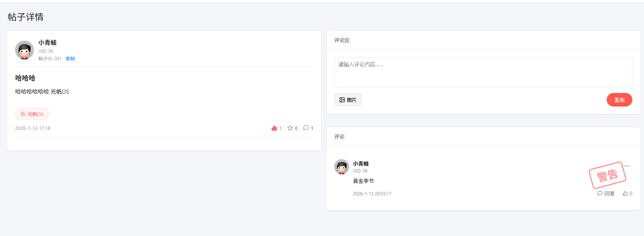Focus the comment input text area

click(483, 72)
